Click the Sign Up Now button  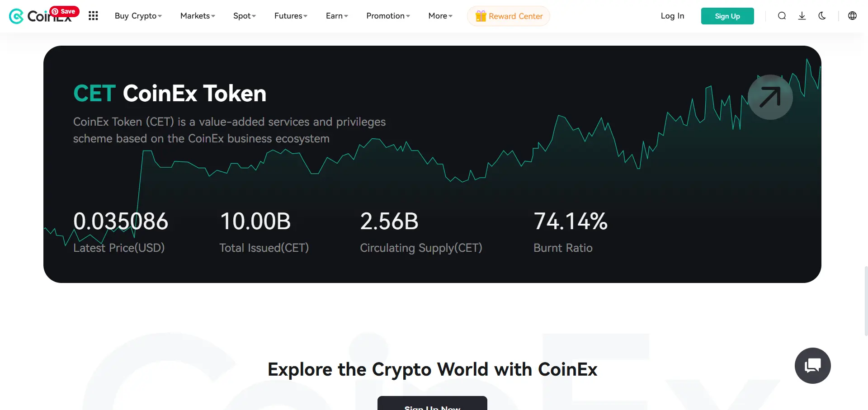[x=432, y=404]
